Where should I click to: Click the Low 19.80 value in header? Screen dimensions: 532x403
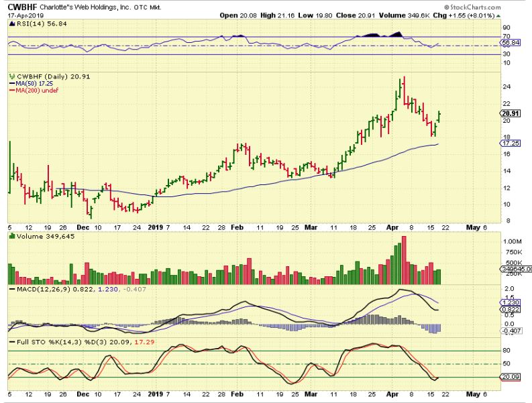(315, 15)
